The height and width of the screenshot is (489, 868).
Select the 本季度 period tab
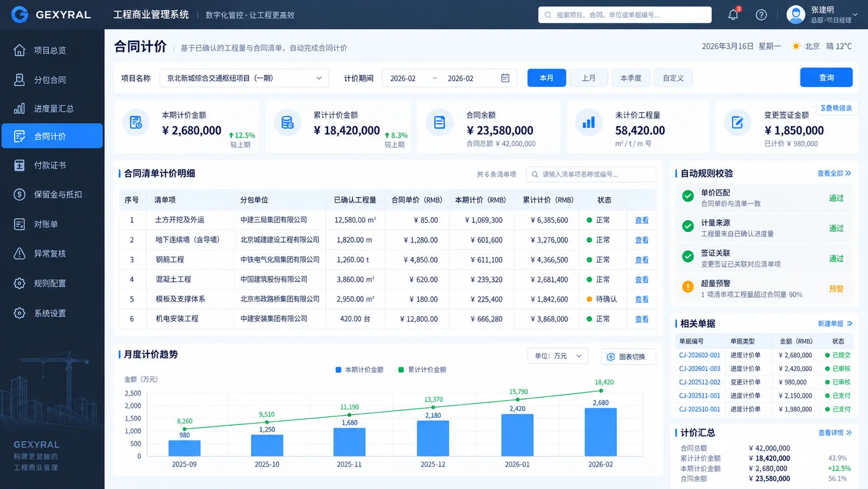click(x=631, y=78)
